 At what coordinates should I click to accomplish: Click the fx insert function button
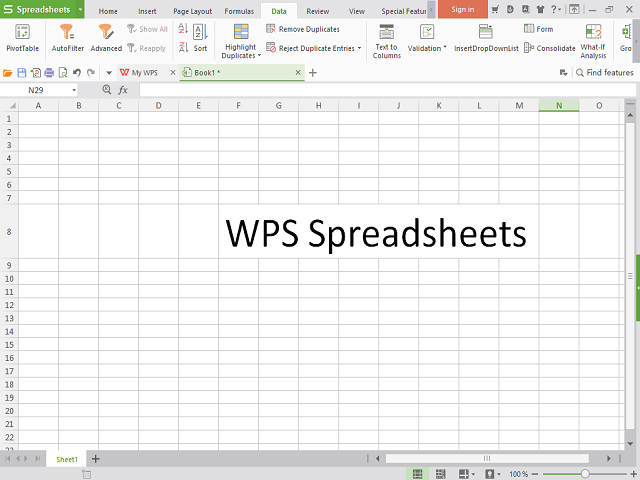[x=123, y=90]
